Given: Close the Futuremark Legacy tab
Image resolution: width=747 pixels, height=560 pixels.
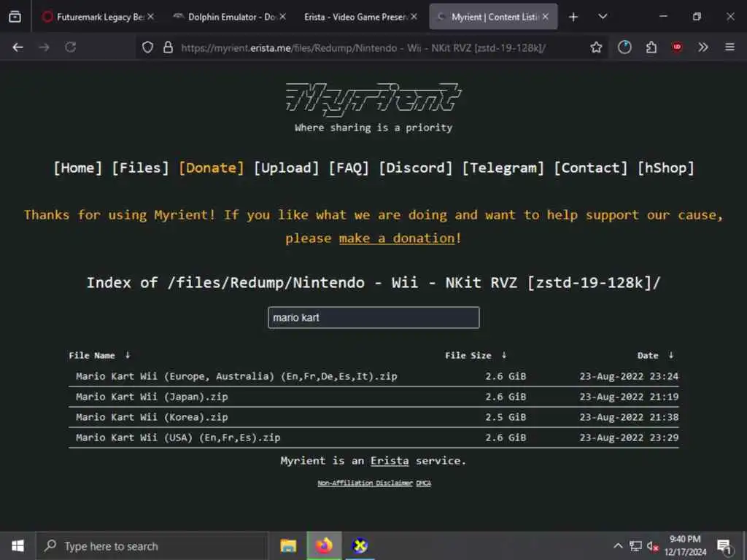Looking at the screenshot, I should tap(150, 17).
